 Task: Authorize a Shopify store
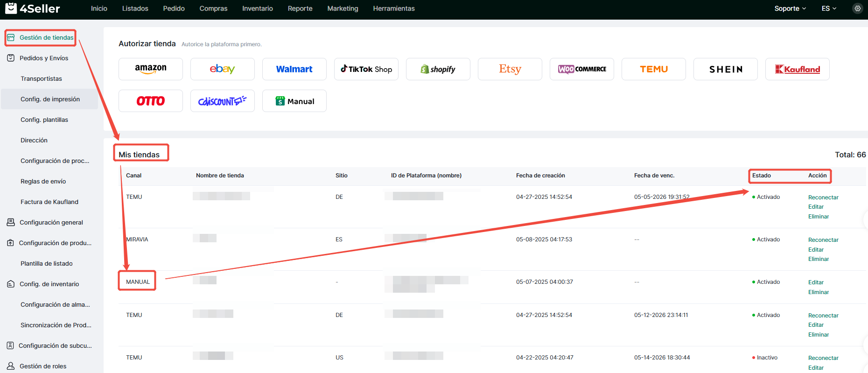(x=438, y=69)
